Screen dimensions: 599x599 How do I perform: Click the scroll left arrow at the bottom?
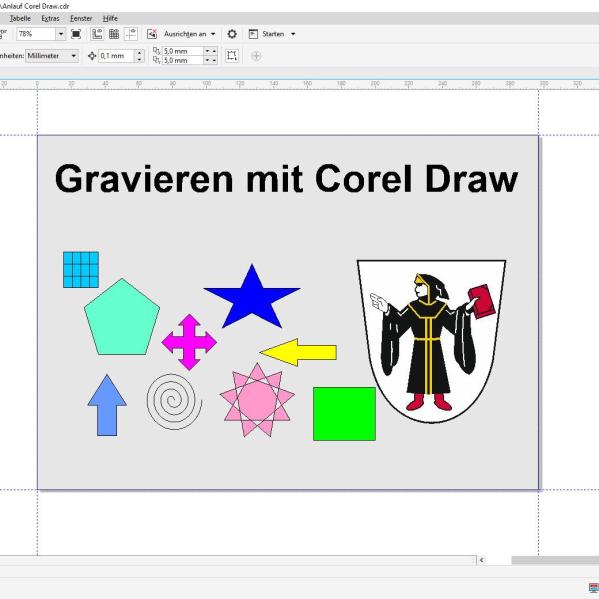[x=482, y=560]
